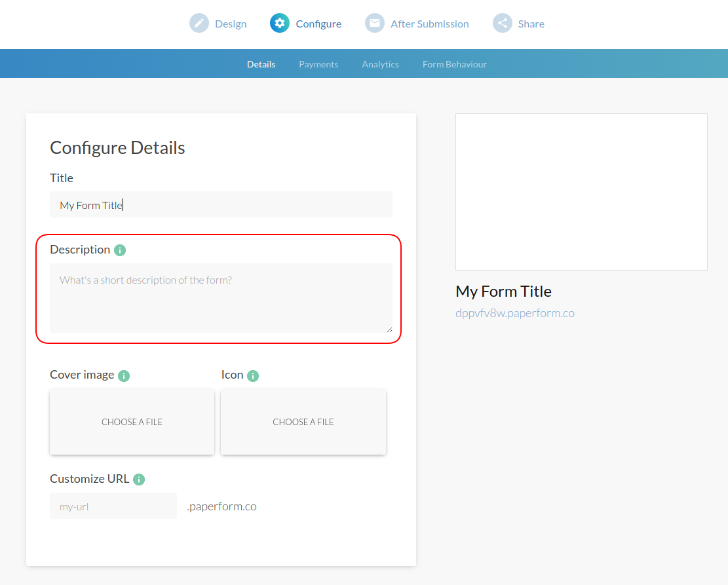This screenshot has height=585, width=728.
Task: Click the my-url custom URL field
Action: tap(113, 505)
